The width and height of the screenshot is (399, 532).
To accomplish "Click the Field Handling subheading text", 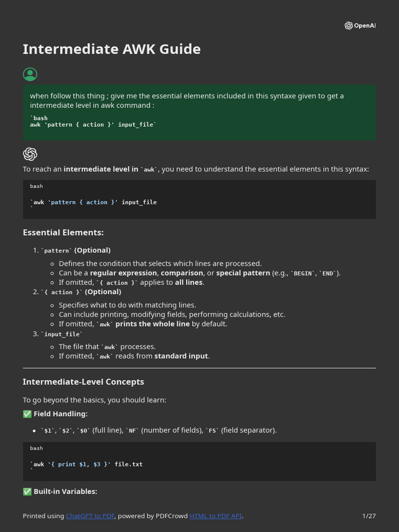I will pyautogui.click(x=60, y=414).
